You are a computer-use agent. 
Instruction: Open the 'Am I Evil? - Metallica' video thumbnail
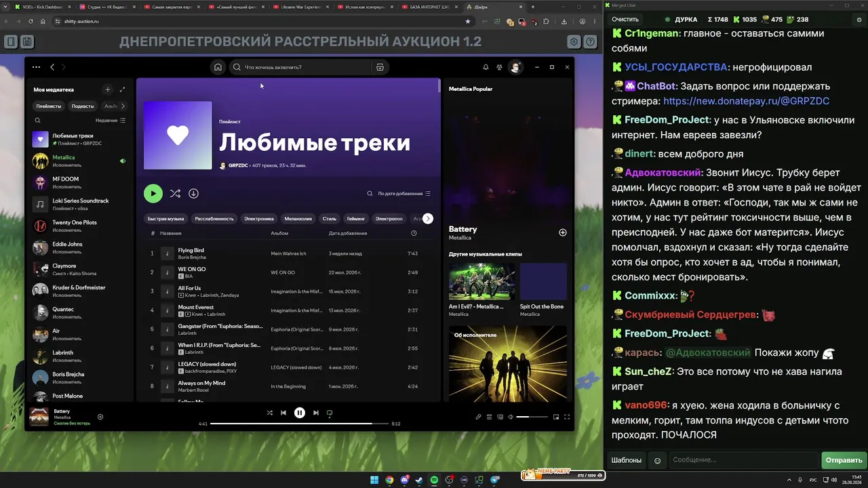tap(482, 281)
